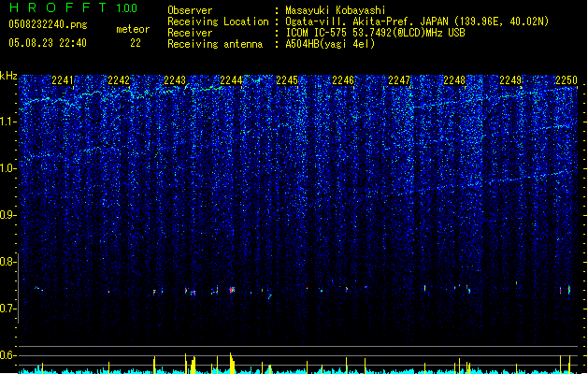Screen dimensions: 588x374
Task: Click the 2243 time marker
Action: (x=175, y=80)
